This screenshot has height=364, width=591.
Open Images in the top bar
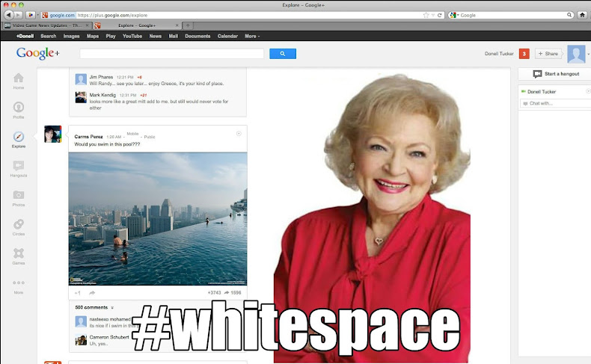pos(71,36)
